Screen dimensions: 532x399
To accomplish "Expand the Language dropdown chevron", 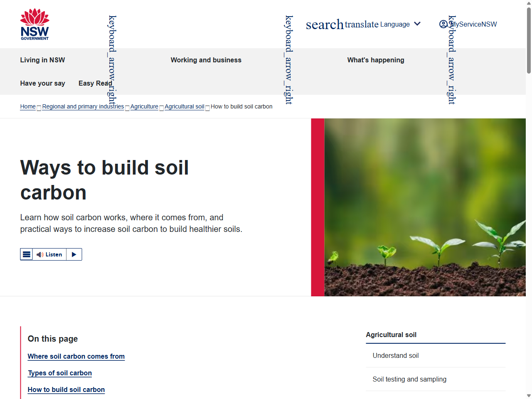I will click(x=417, y=24).
